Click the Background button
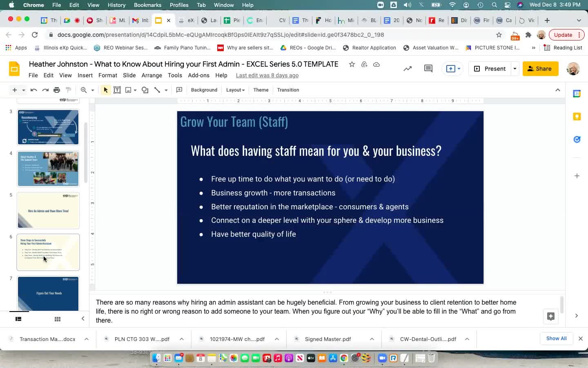 (204, 90)
